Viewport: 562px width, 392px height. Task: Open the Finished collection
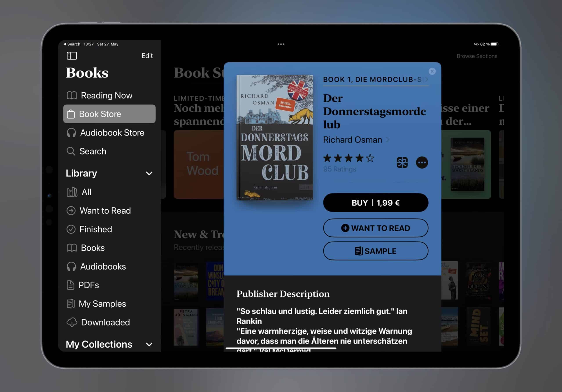tap(109, 229)
